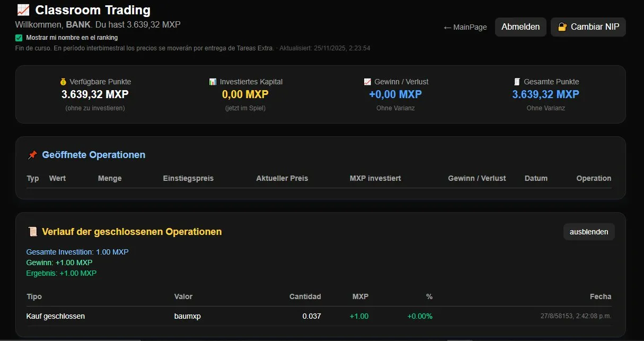Log out with the Abmelden button
The width and height of the screenshot is (644, 341).
(x=521, y=27)
